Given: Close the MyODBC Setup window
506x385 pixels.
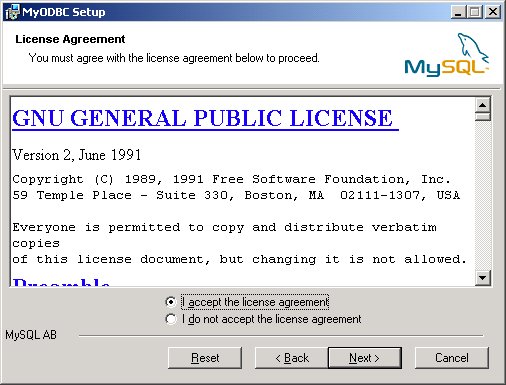Looking at the screenshot, I should tap(493, 12).
